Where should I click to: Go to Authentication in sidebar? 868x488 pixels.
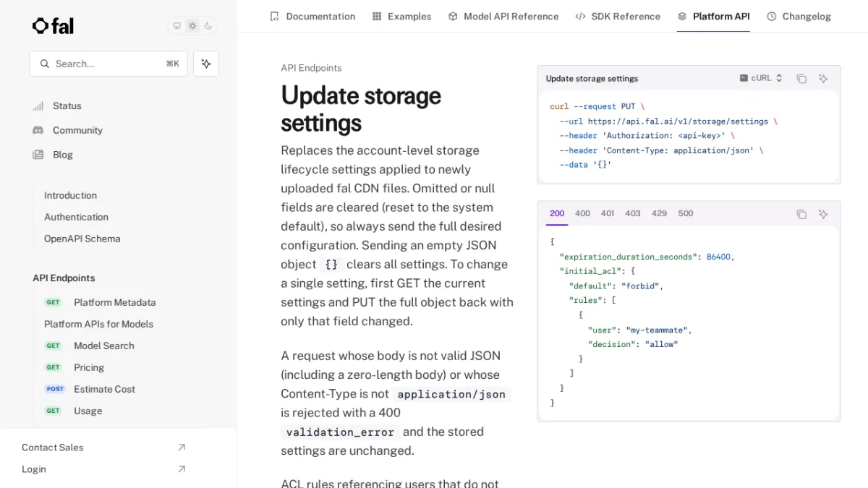point(76,217)
